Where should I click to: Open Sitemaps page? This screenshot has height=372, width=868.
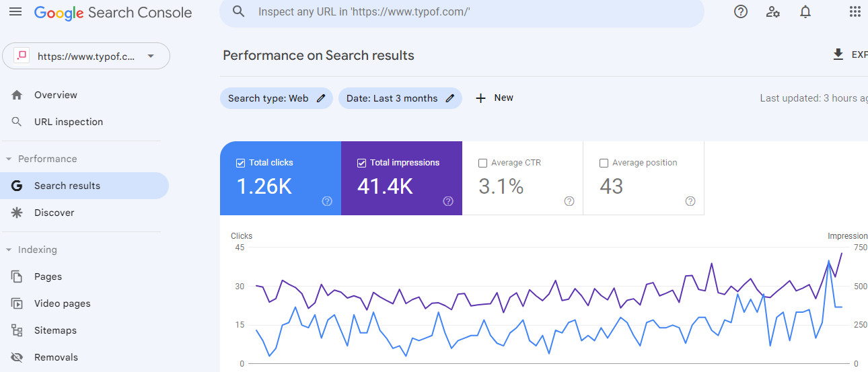84,330
